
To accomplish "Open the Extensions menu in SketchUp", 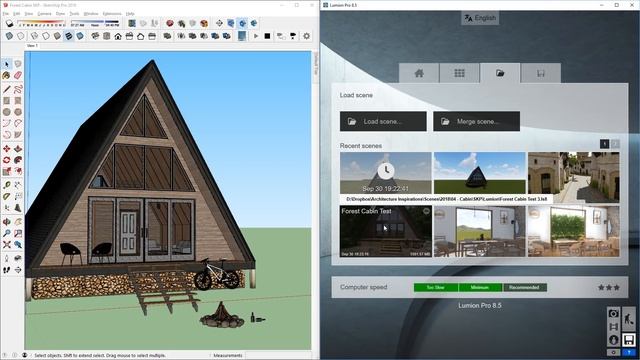I will click(112, 14).
